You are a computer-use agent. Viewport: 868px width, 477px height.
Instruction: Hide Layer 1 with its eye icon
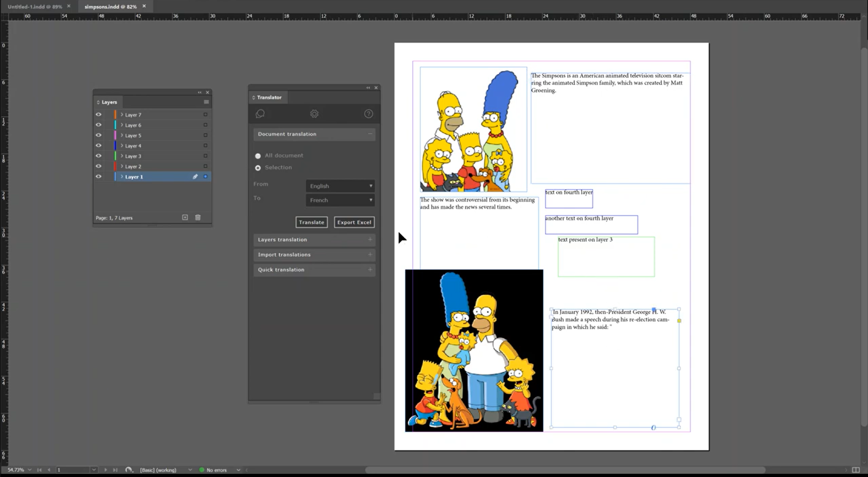pyautogui.click(x=99, y=177)
